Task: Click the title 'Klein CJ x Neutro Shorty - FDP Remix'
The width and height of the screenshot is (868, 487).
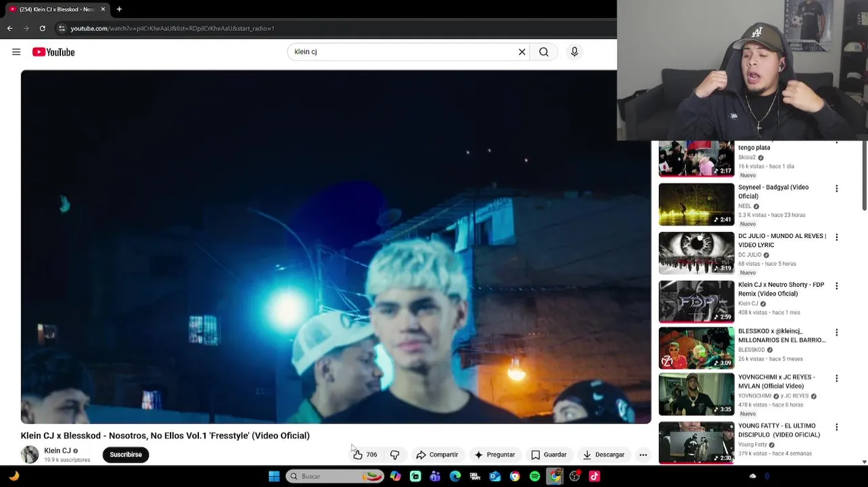Action: tap(781, 289)
